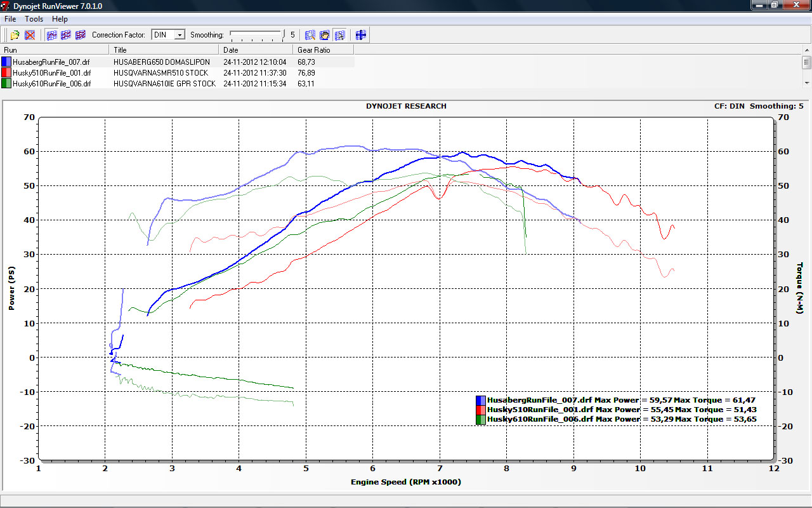Open the File menu
The height and width of the screenshot is (508, 812).
(10, 19)
